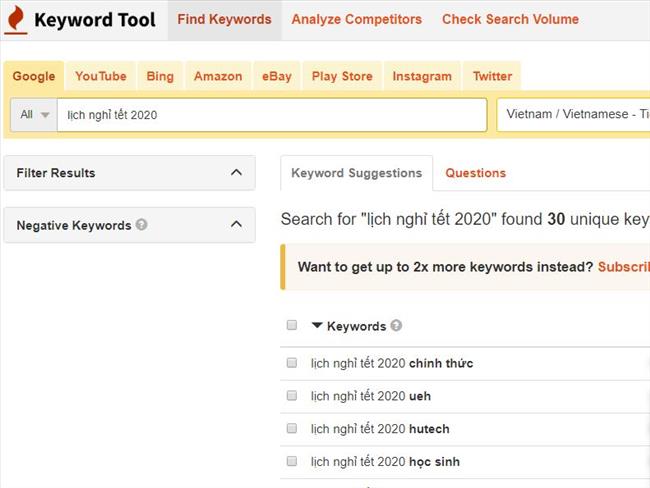The height and width of the screenshot is (488, 650).
Task: Select keyword text 'lịch nghỉ tết 2020 chính thức'
Action: pyautogui.click(x=392, y=363)
